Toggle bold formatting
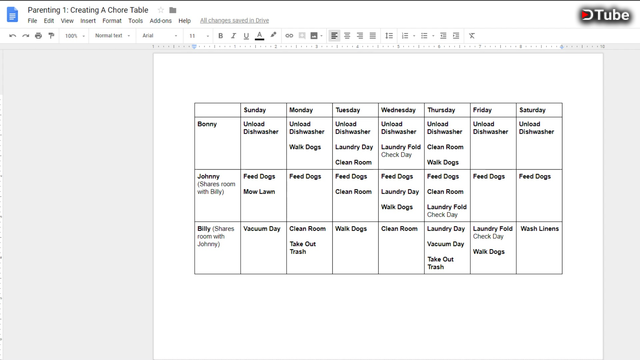The image size is (640, 360). (x=220, y=36)
